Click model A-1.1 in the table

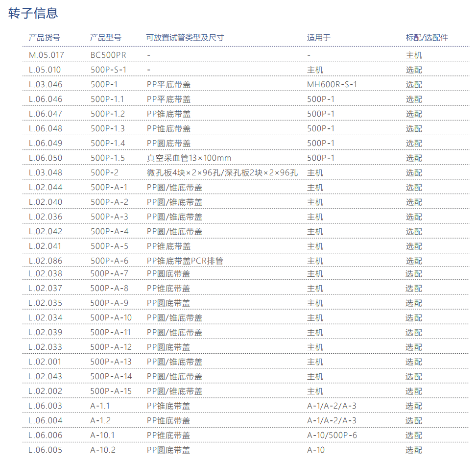tap(100, 406)
